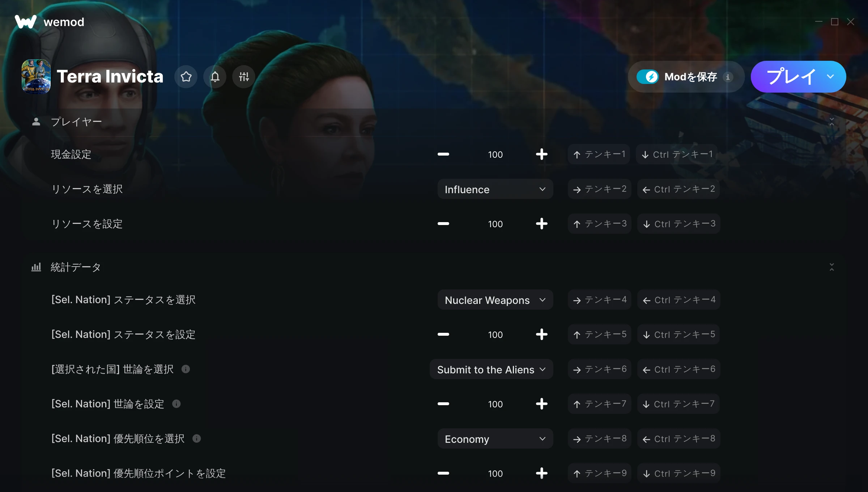Click the テンキー1 increase hotkey button
This screenshot has width=868, height=492.
[x=599, y=154]
